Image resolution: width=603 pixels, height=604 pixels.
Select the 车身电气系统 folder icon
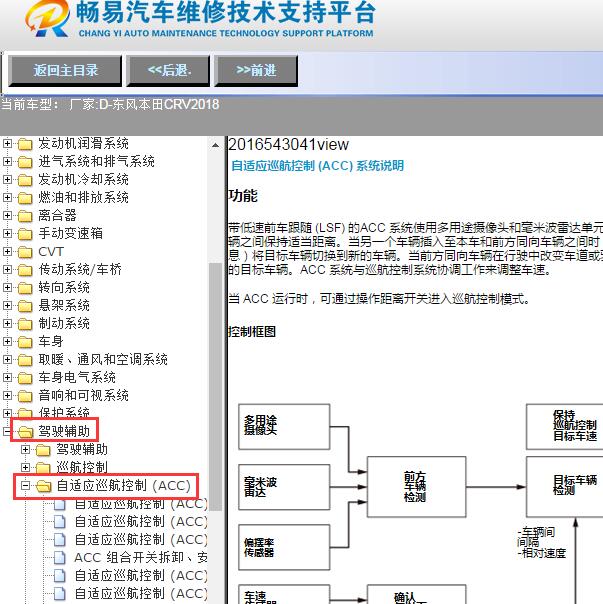click(x=25, y=378)
